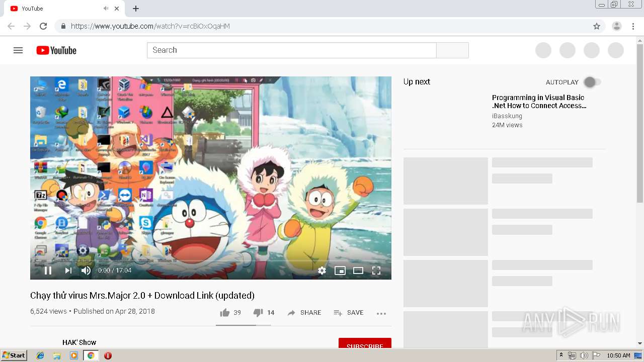The width and height of the screenshot is (644, 362).
Task: Share this video
Action: point(304,313)
